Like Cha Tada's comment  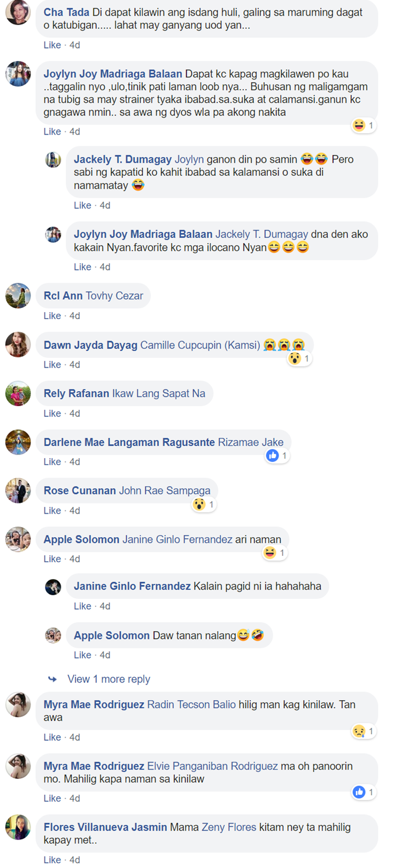tap(52, 45)
